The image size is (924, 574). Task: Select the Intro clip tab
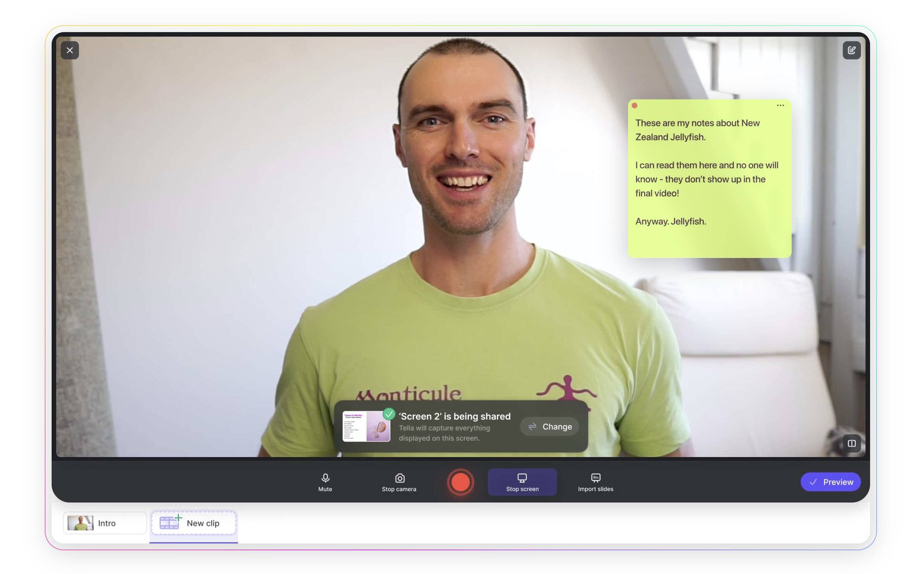tap(105, 523)
